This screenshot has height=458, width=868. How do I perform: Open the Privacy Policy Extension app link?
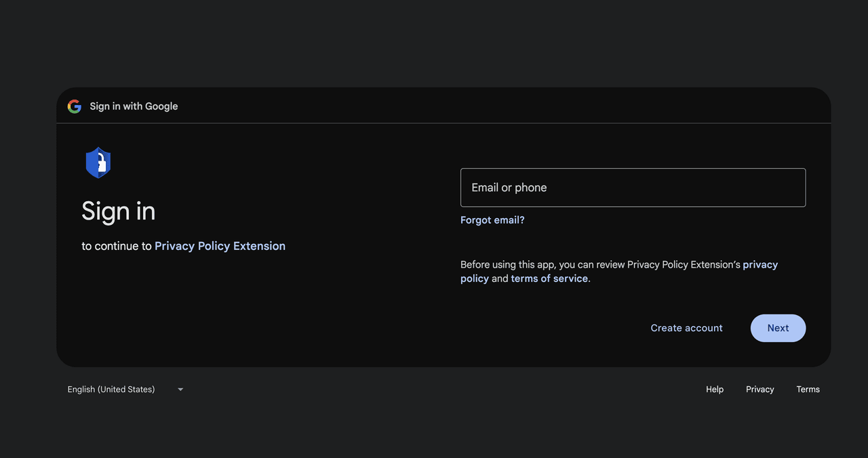tap(220, 246)
